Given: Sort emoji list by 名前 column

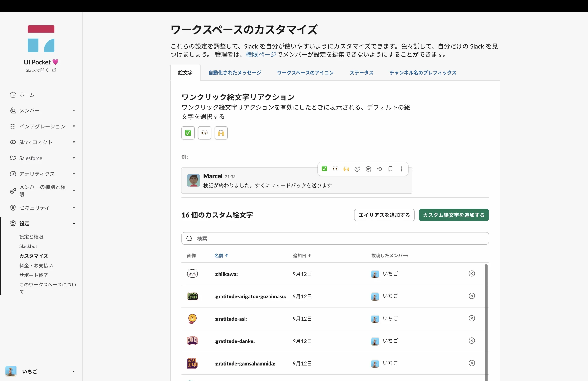Looking at the screenshot, I should coord(221,256).
